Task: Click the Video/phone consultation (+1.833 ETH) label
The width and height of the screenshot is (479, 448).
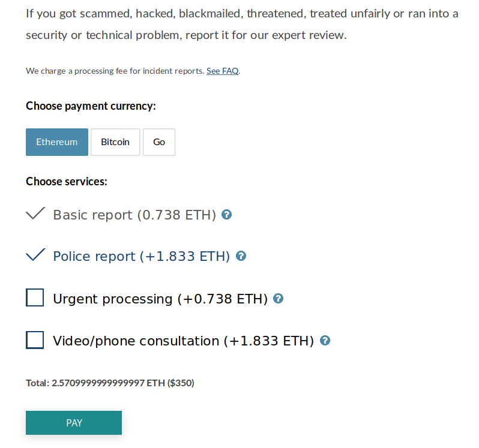Action: (x=183, y=341)
